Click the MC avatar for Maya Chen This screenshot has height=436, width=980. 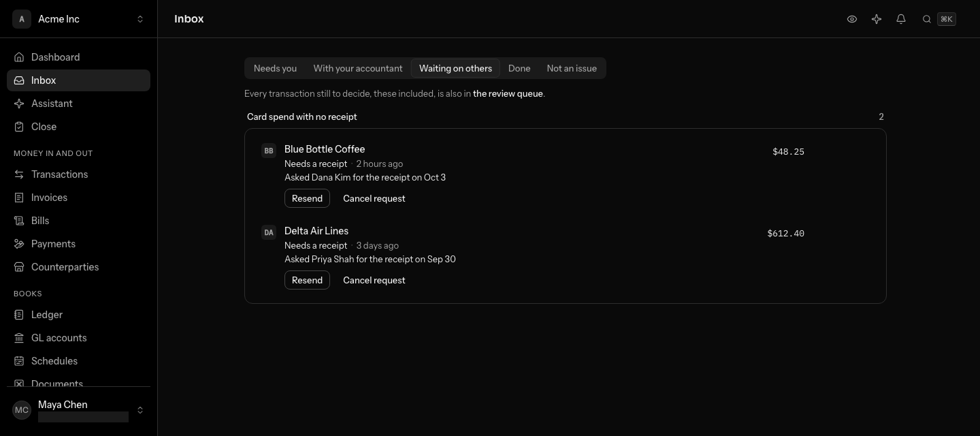point(22,410)
